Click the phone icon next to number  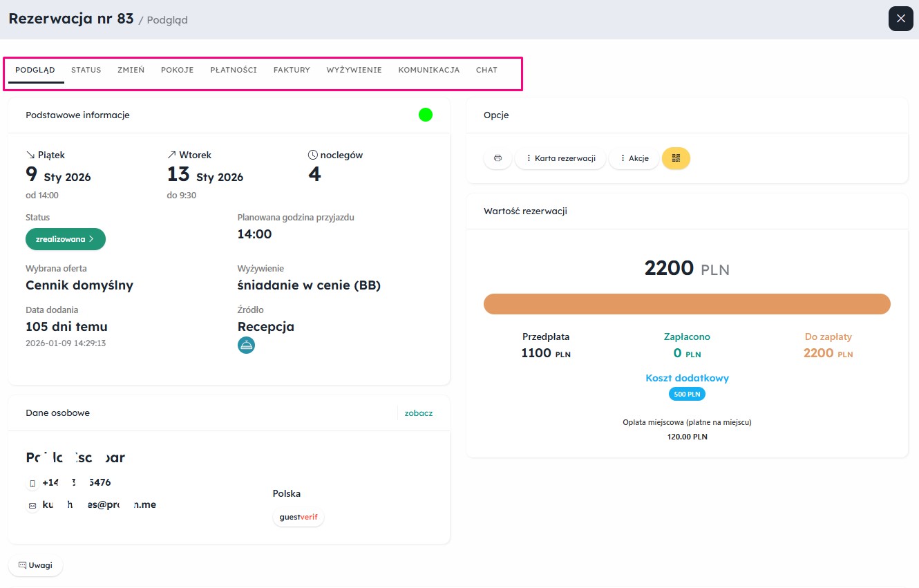32,483
